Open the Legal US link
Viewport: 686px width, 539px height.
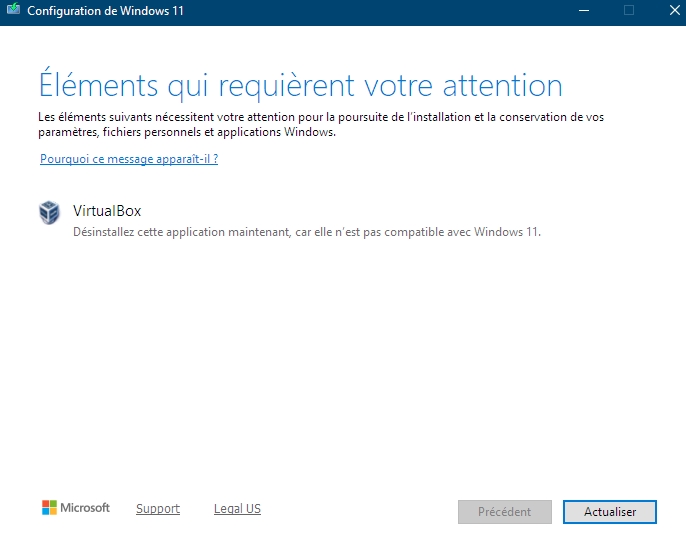click(x=237, y=508)
